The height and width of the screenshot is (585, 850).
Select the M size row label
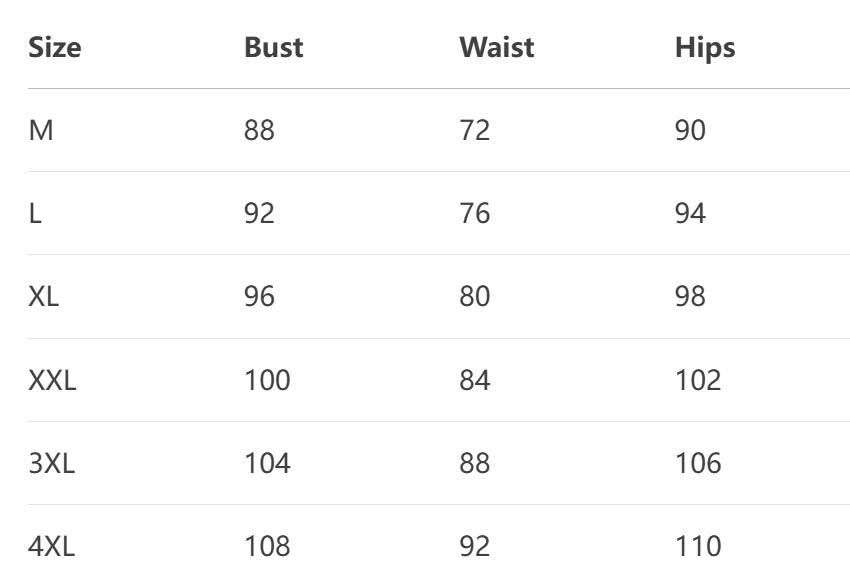[41, 130]
